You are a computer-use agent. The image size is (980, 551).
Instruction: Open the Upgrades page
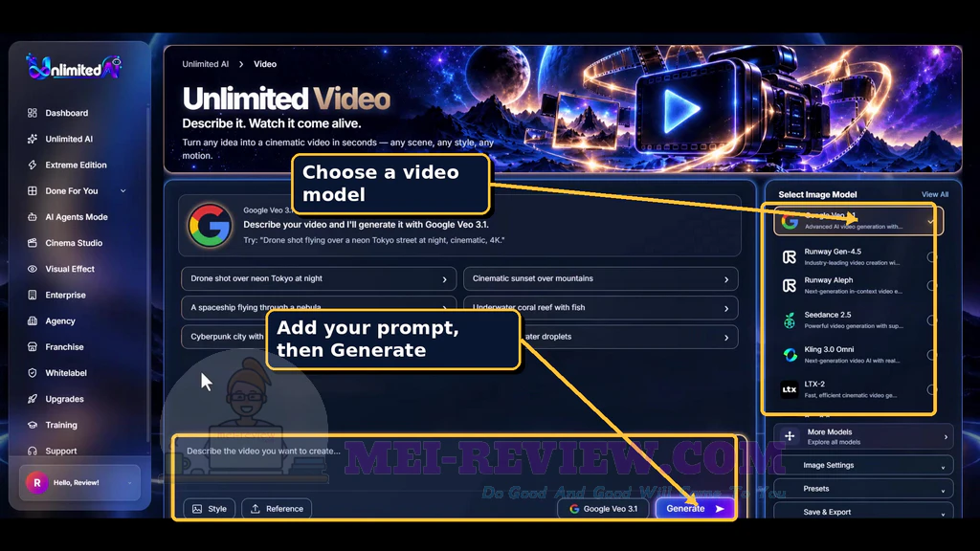tap(64, 399)
